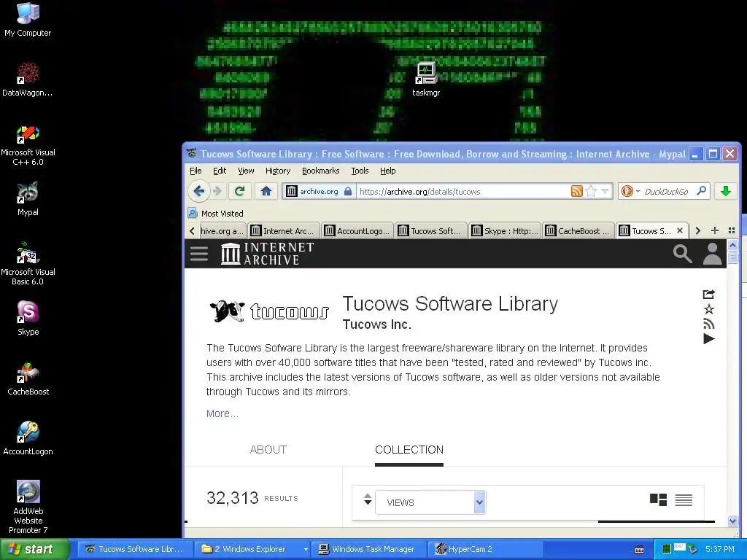Click the Start button
Screen dimensions: 747x560
coord(34,549)
